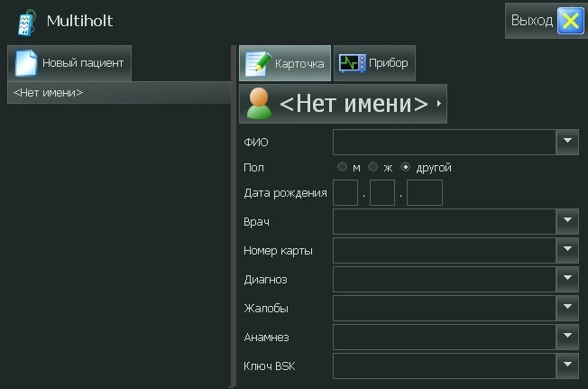Click the birth month input box
This screenshot has height=389, width=588.
click(382, 192)
